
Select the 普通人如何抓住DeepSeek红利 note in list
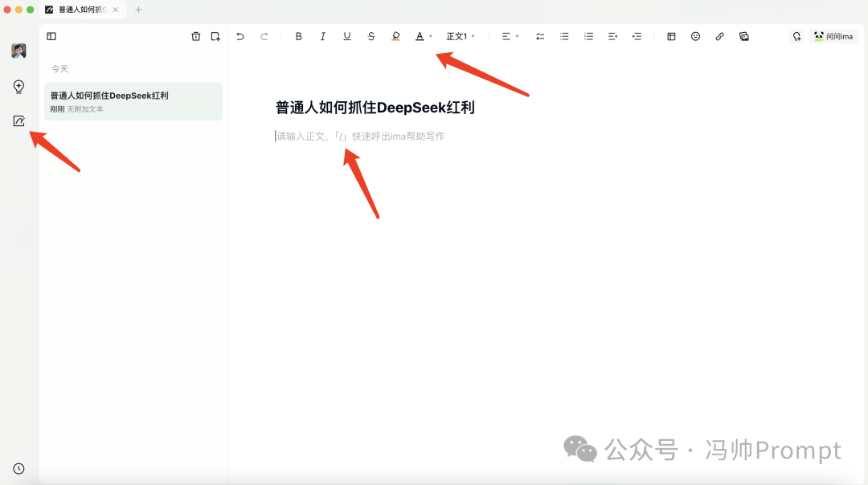coord(133,102)
